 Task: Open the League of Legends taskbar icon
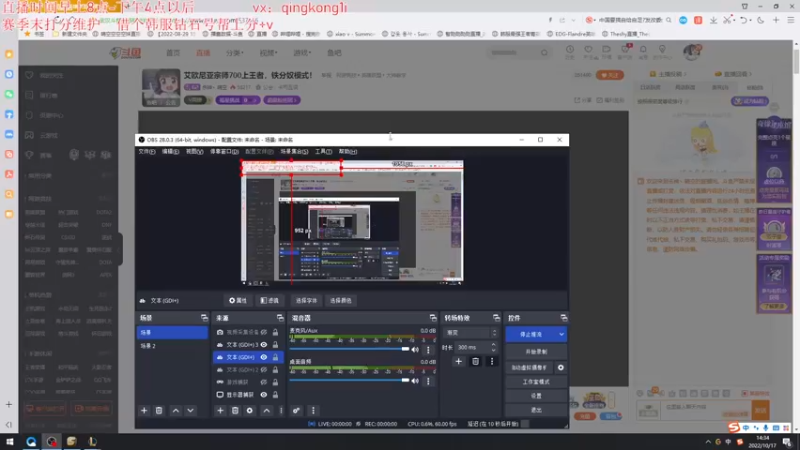pos(92,442)
